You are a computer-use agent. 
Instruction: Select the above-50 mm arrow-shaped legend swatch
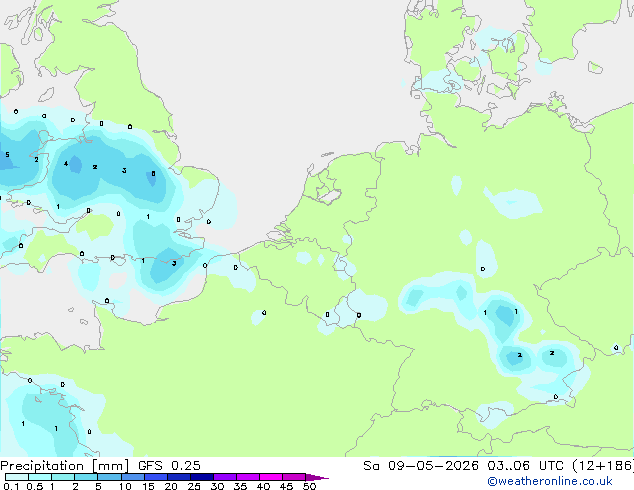click(317, 477)
